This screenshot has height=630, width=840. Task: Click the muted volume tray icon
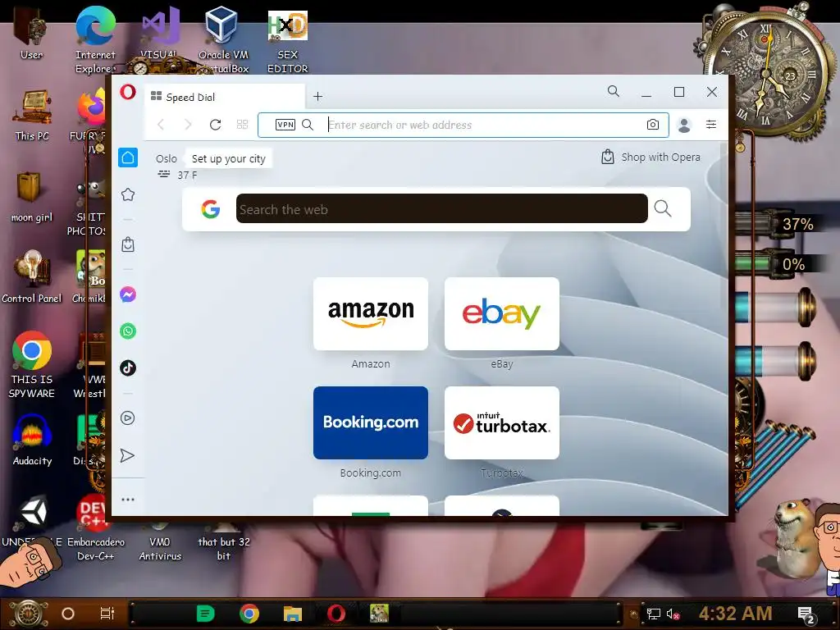[x=673, y=614]
